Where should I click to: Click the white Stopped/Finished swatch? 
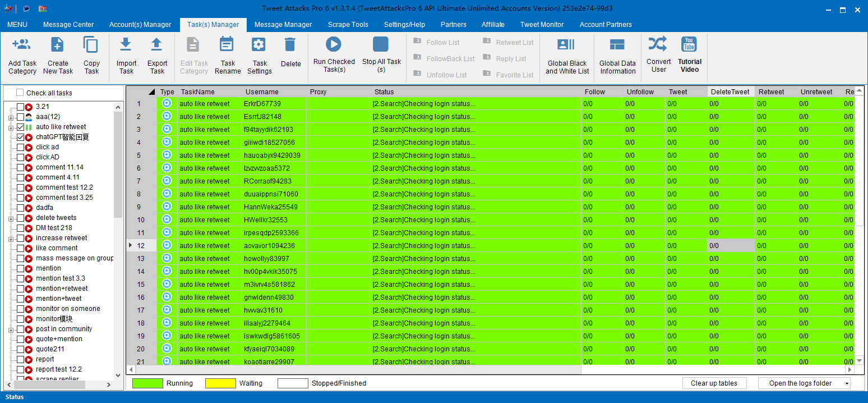coord(293,383)
